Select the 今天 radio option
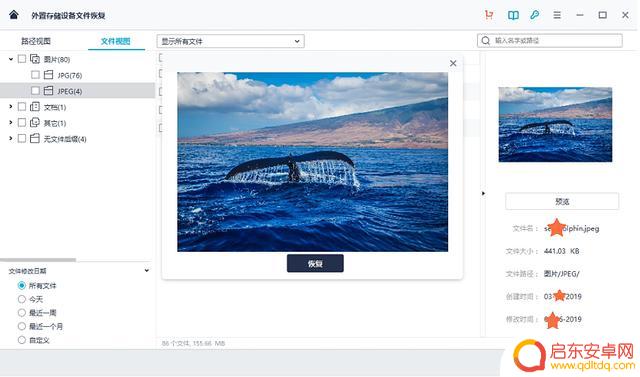 pos(22,299)
